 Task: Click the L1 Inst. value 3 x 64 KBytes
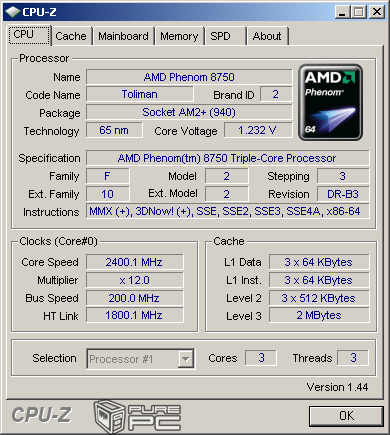(x=319, y=280)
